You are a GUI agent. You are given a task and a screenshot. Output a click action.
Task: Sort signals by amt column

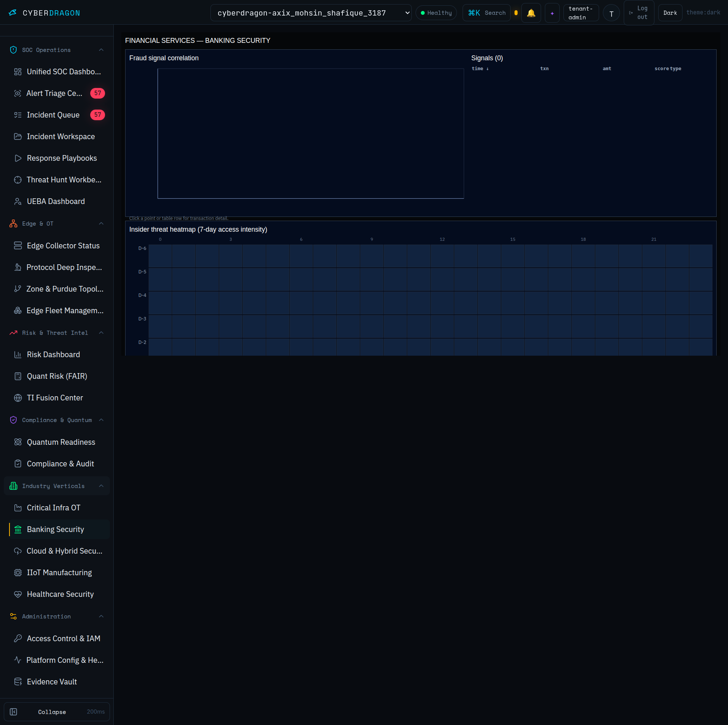click(x=607, y=69)
